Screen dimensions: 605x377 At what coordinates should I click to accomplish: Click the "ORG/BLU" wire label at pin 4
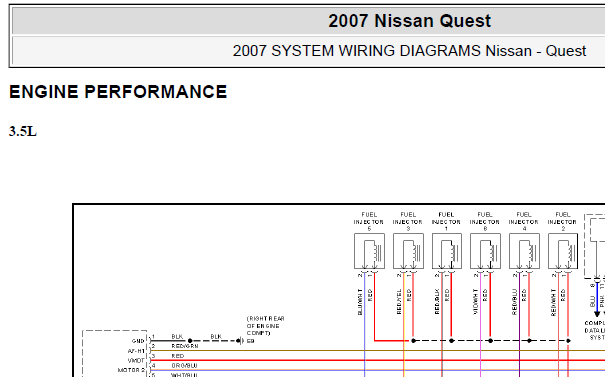pyautogui.click(x=184, y=365)
